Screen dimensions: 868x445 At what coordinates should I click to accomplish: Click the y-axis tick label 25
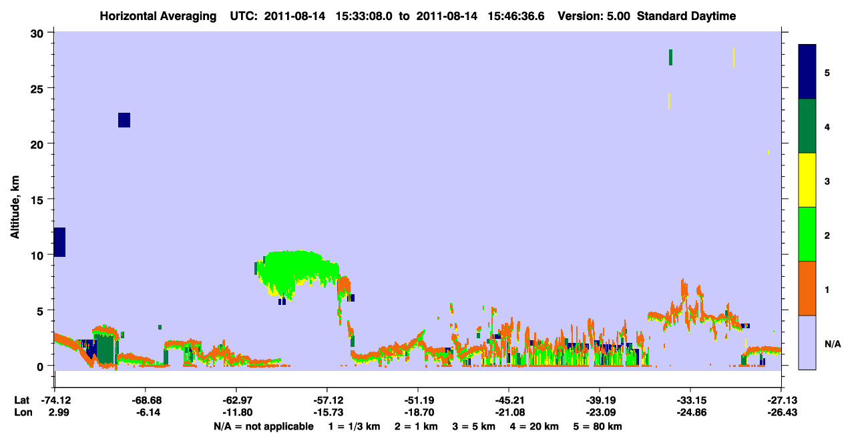click(x=39, y=88)
